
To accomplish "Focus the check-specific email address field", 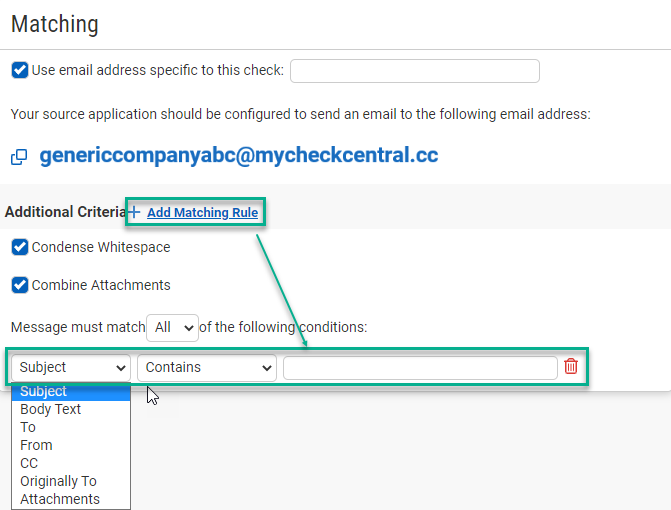I will point(415,71).
